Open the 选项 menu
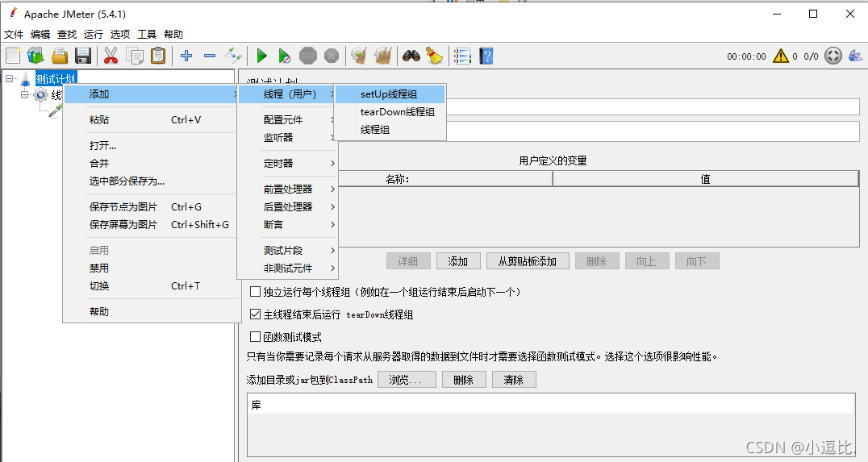This screenshot has height=462, width=868. (x=120, y=35)
